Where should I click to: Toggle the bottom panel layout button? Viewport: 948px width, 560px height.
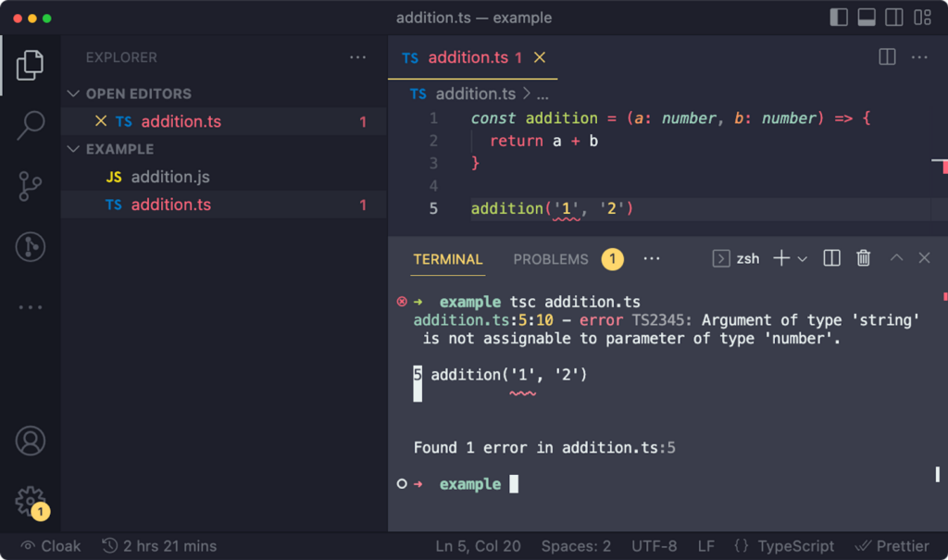pos(867,18)
